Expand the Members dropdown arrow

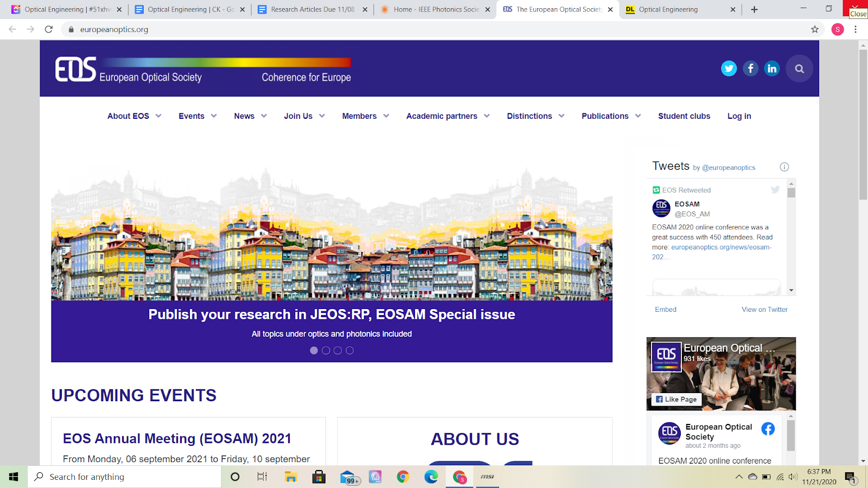(x=386, y=116)
